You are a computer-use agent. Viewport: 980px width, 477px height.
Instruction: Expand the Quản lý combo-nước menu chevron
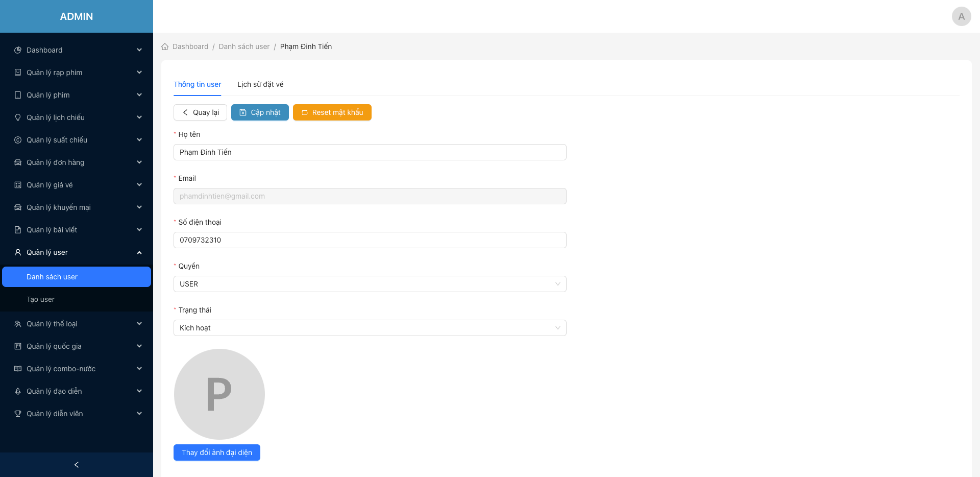click(x=139, y=369)
